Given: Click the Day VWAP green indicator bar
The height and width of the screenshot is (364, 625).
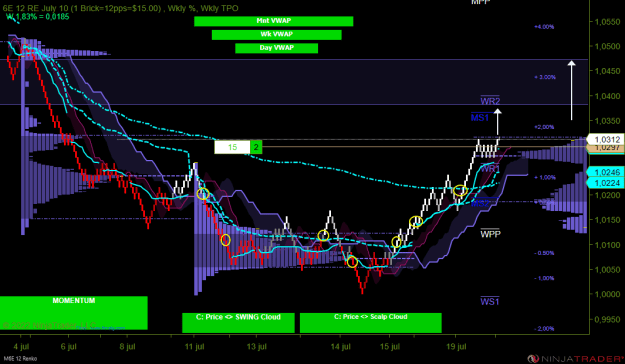Looking at the screenshot, I should point(277,48).
